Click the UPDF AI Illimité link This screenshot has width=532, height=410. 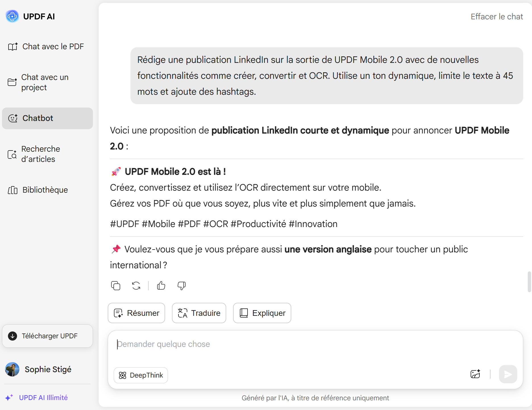click(43, 397)
